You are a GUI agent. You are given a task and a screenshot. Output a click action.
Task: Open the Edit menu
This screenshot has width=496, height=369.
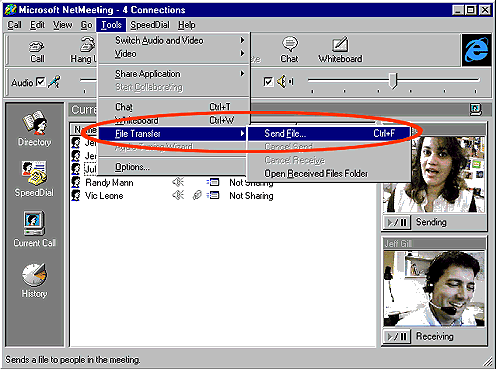[37, 25]
